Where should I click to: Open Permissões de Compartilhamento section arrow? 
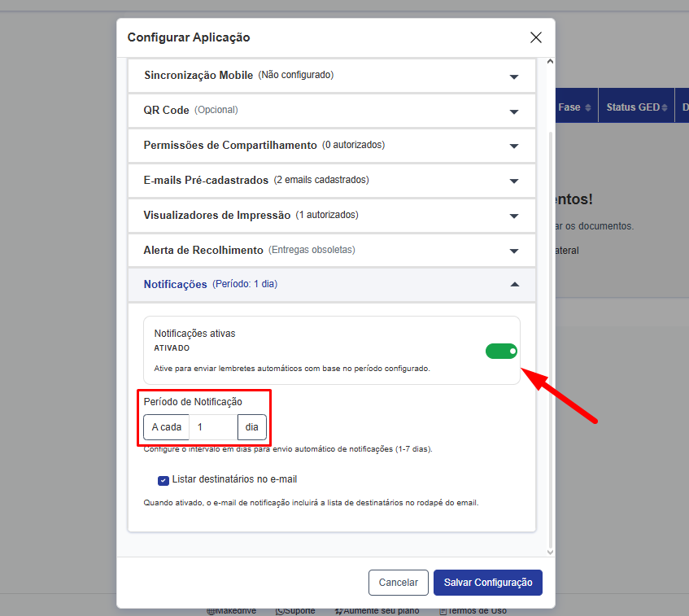[513, 146]
